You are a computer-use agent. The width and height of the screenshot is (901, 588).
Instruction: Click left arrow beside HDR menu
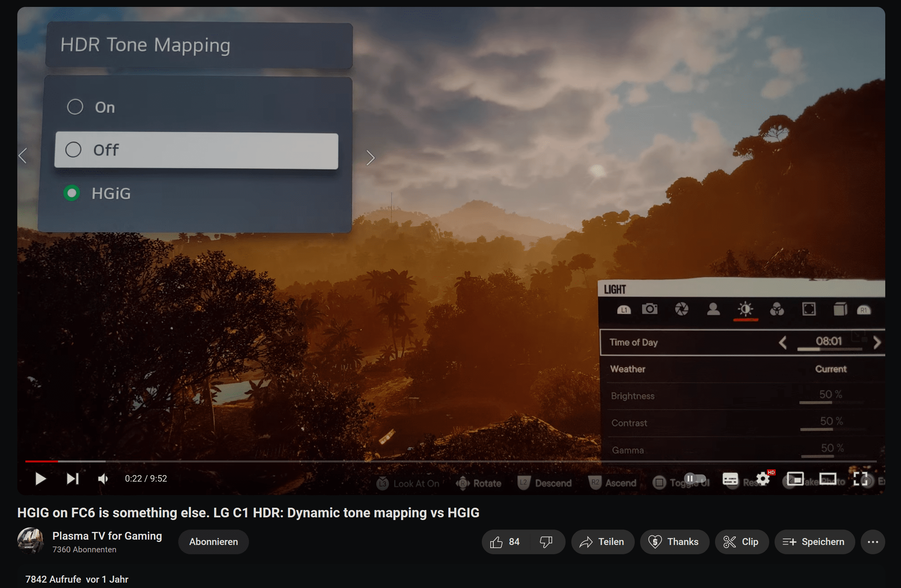[23, 156]
